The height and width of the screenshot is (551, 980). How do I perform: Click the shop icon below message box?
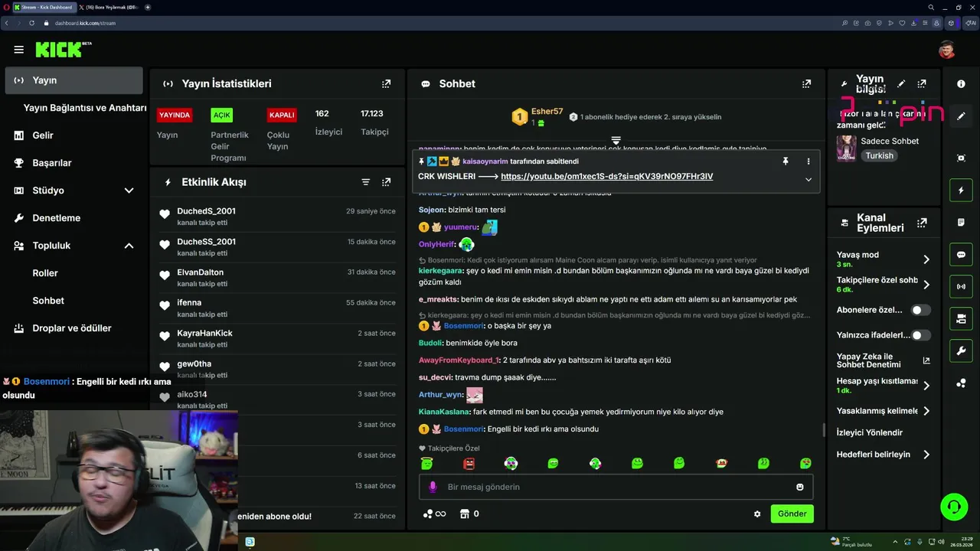pyautogui.click(x=464, y=514)
